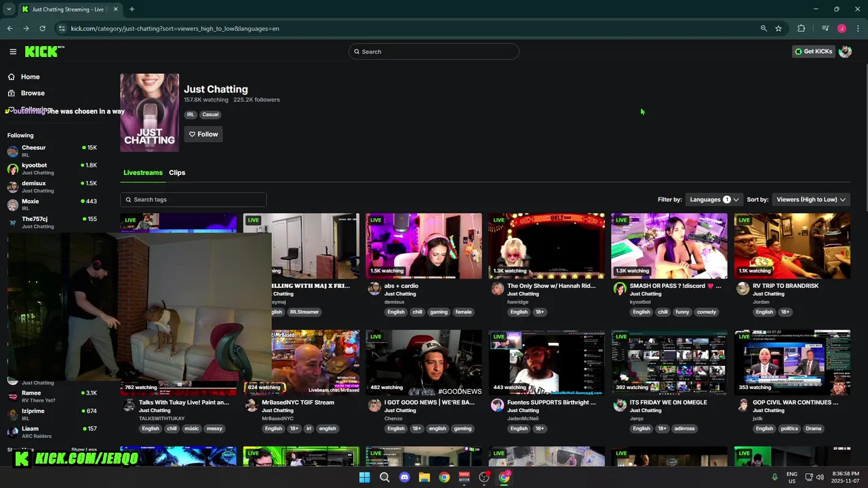The image size is (868, 488).
Task: Open the tab search dropdown arrow
Action: (9, 9)
